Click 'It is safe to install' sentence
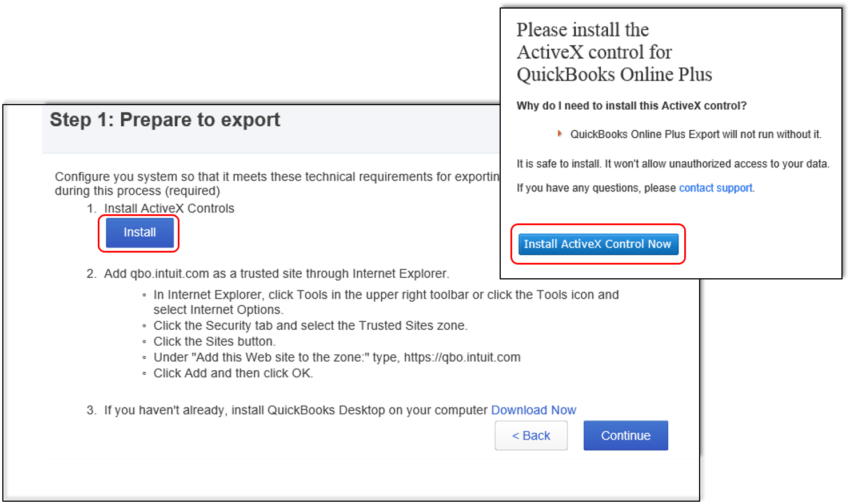The height and width of the screenshot is (504, 850). click(x=673, y=164)
